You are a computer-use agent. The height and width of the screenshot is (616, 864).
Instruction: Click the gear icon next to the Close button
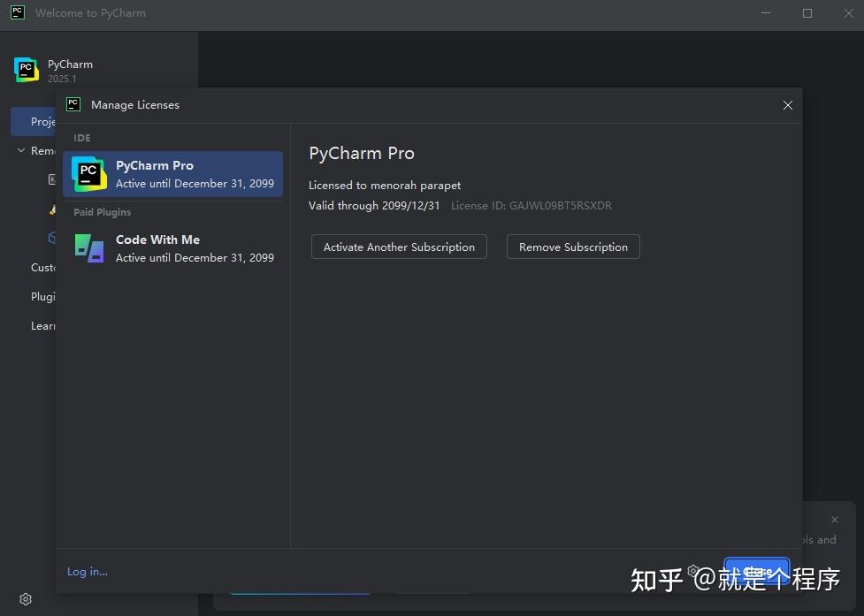693,571
